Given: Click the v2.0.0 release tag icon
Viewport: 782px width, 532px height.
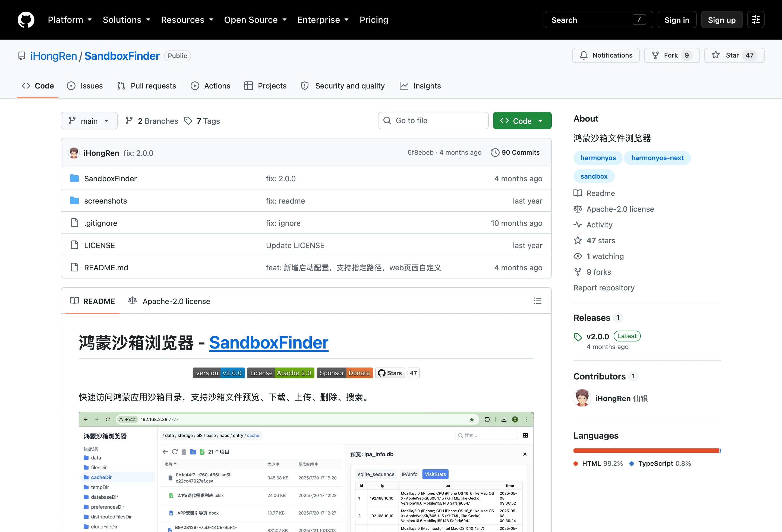Looking at the screenshot, I should pos(578,337).
